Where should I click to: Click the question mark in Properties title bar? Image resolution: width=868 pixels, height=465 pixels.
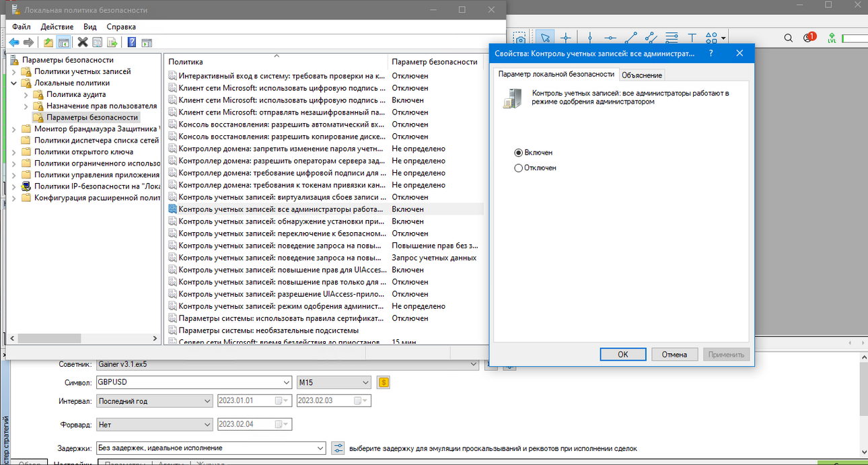click(711, 53)
